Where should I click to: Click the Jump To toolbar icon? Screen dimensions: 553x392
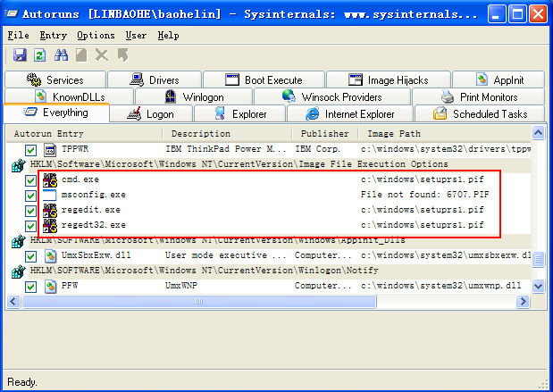click(x=123, y=55)
